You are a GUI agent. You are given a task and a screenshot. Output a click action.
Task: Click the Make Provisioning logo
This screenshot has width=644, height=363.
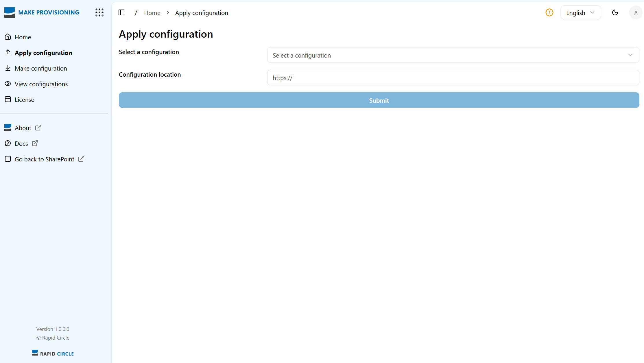click(42, 12)
